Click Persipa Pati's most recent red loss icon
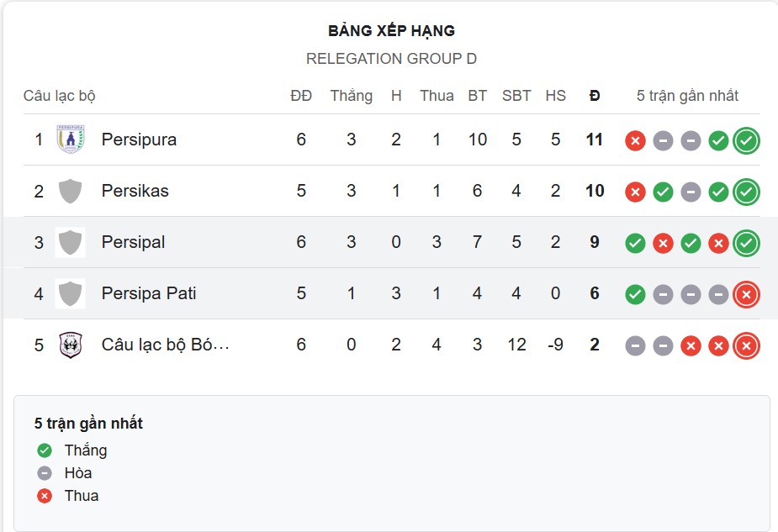This screenshot has width=778, height=532. pos(746,295)
